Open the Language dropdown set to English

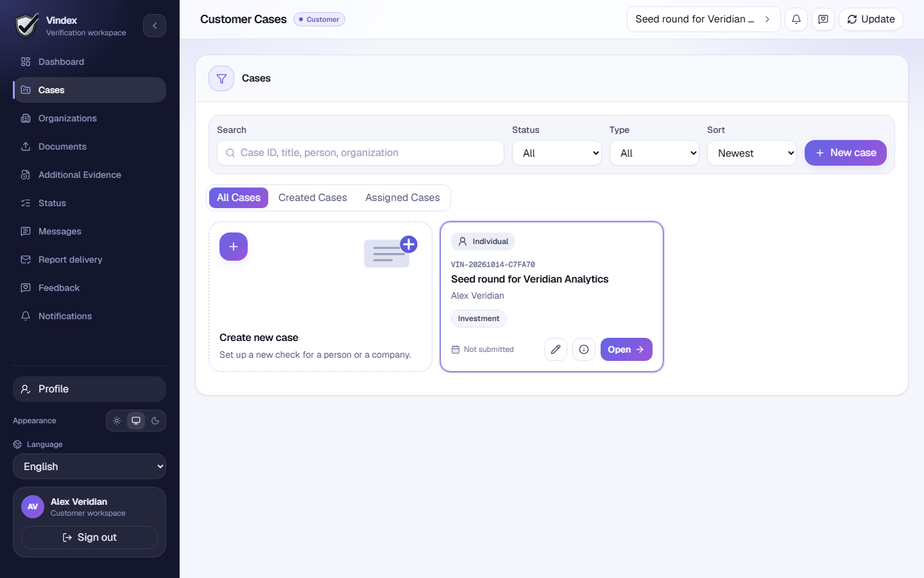tap(89, 466)
